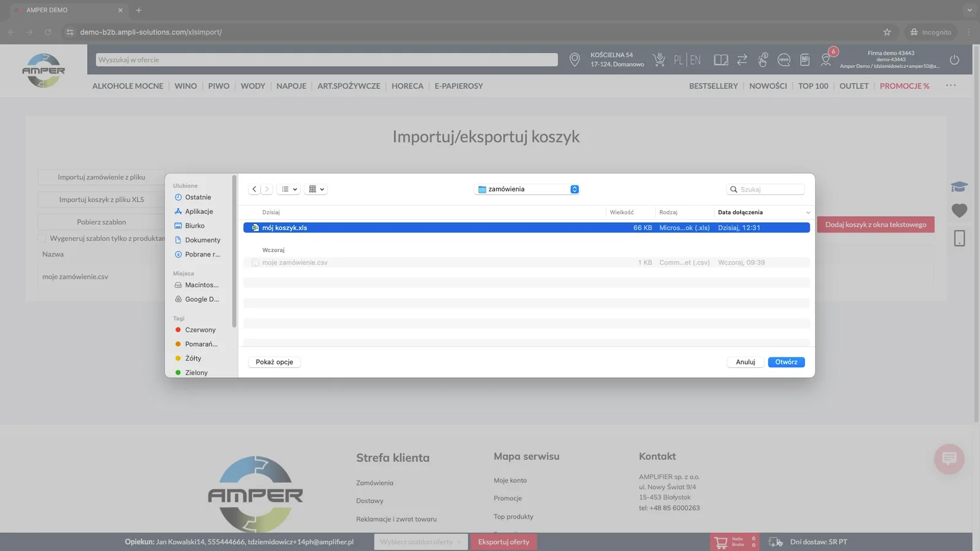Click the Eksportuj oferty button
980x551 pixels.
pyautogui.click(x=503, y=542)
